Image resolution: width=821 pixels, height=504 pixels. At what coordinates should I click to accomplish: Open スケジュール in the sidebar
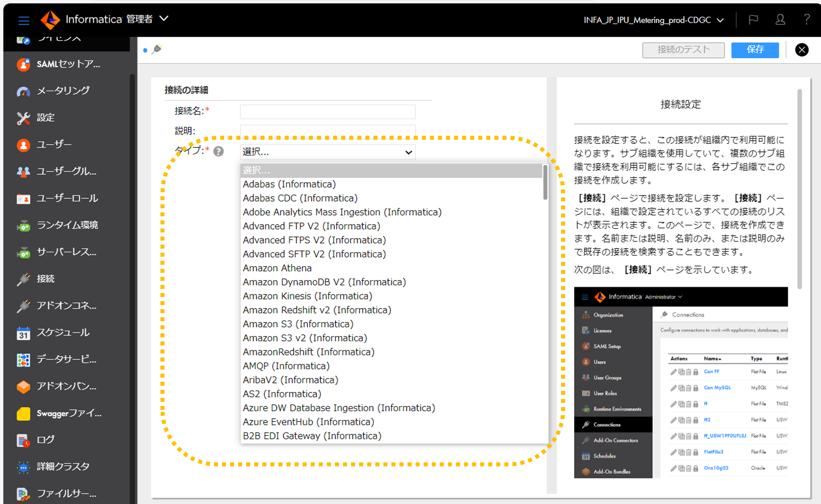point(63,332)
